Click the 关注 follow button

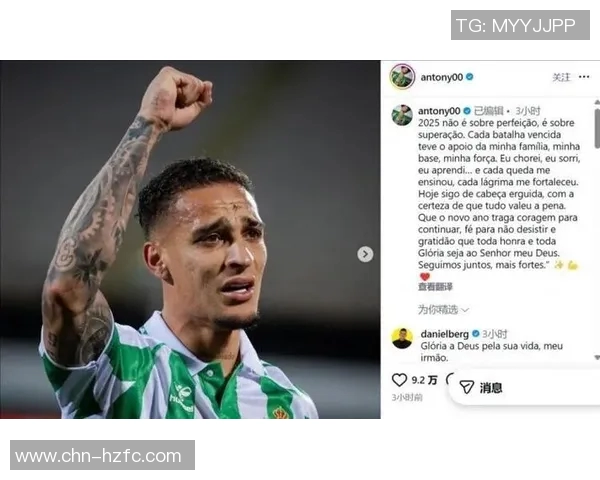tap(561, 77)
